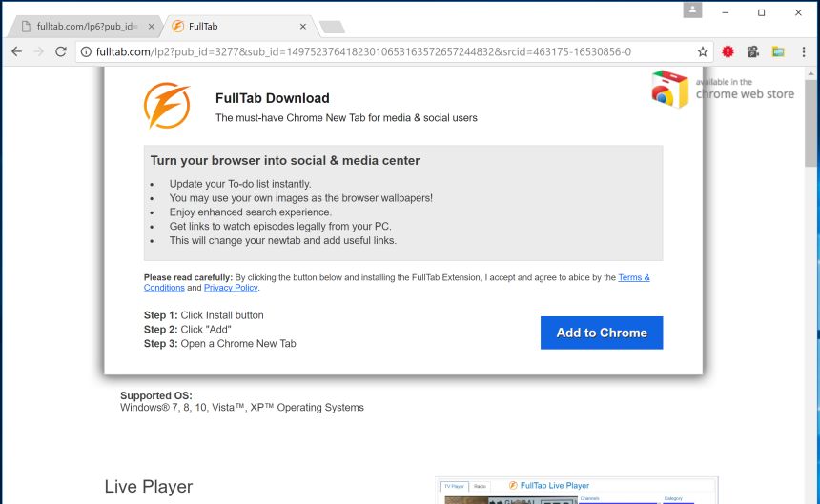Switch to the fulltab.com/lp6 tab
This screenshot has width=820, height=504.
tap(84, 26)
